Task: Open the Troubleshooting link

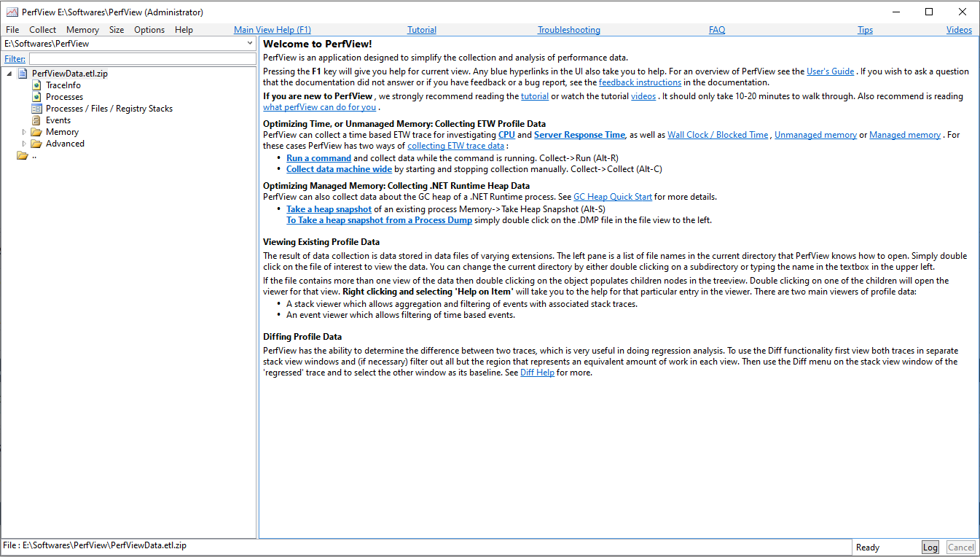Action: 569,30
